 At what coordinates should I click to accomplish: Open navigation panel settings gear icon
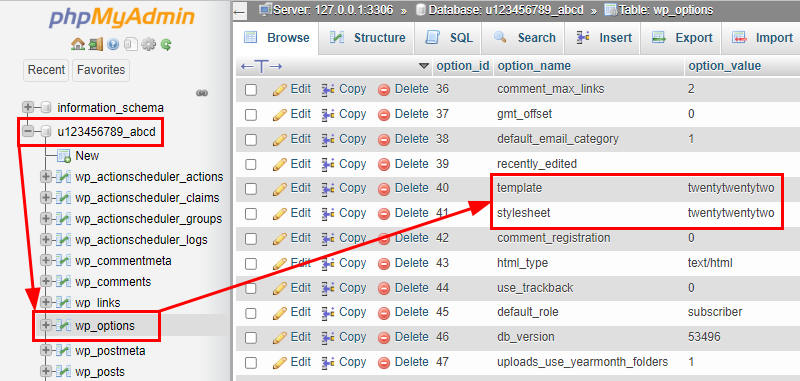click(x=148, y=45)
